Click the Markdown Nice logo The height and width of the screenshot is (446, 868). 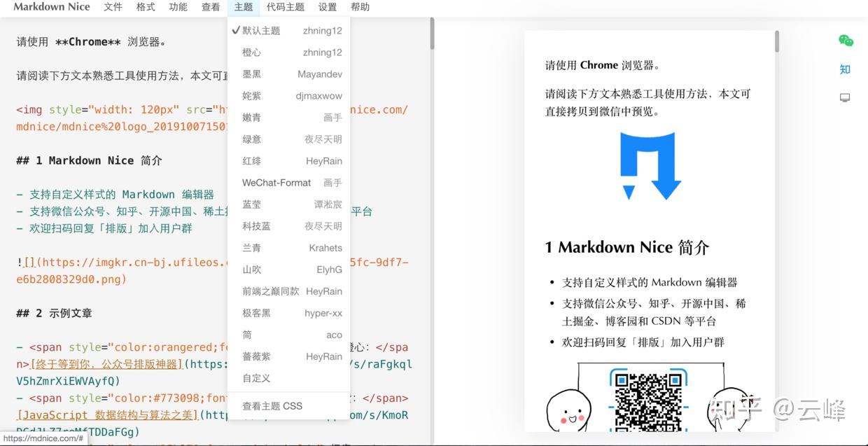(x=51, y=7)
